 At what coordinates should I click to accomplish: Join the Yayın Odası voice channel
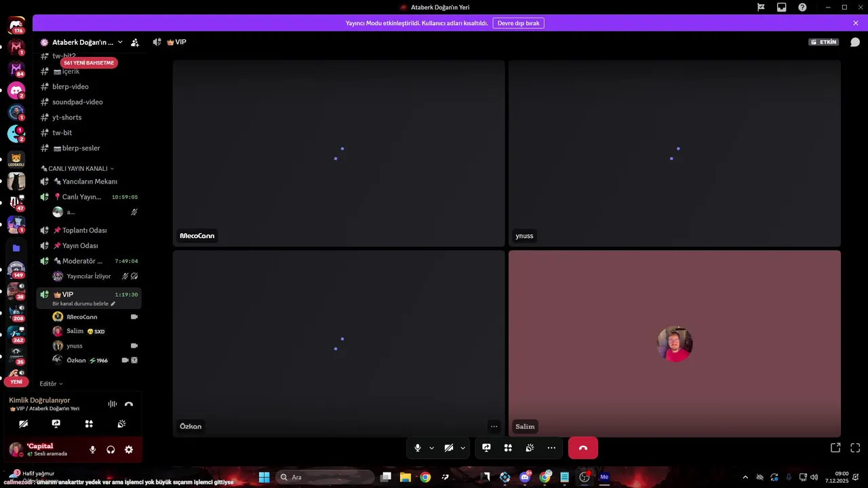click(89, 245)
